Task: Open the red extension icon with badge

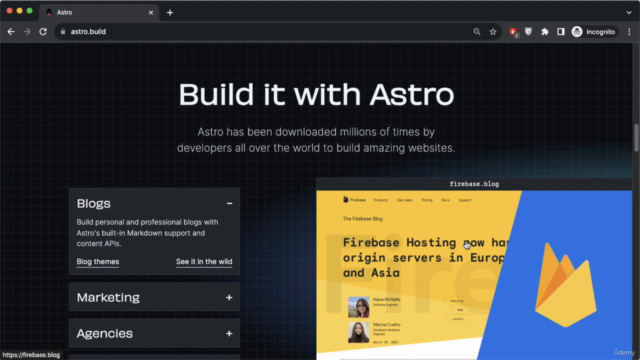Action: coord(513,32)
